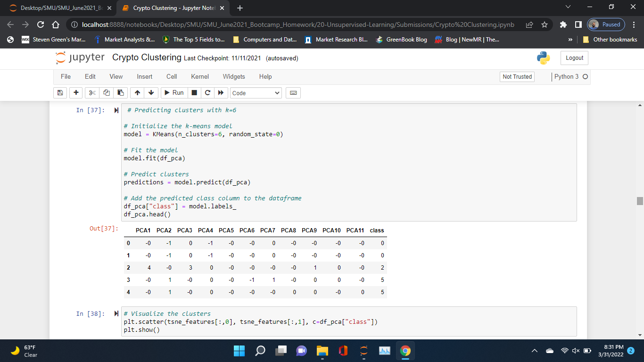The width and height of the screenshot is (644, 362).
Task: Open the Kernel menu
Action: click(x=200, y=76)
